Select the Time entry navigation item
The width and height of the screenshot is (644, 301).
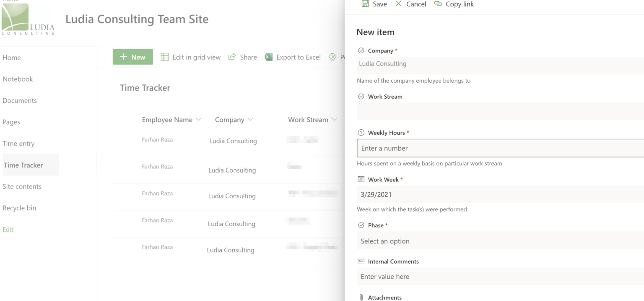(18, 143)
